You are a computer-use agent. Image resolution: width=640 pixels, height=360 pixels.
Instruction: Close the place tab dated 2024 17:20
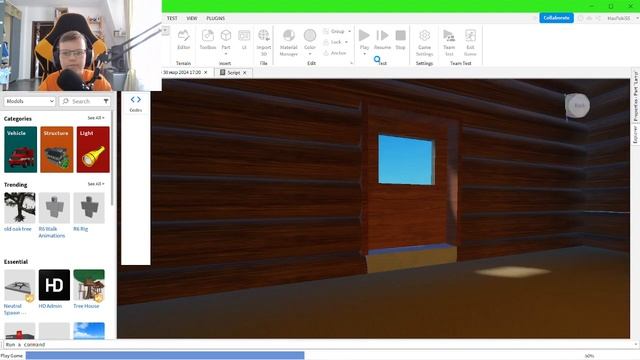206,72
